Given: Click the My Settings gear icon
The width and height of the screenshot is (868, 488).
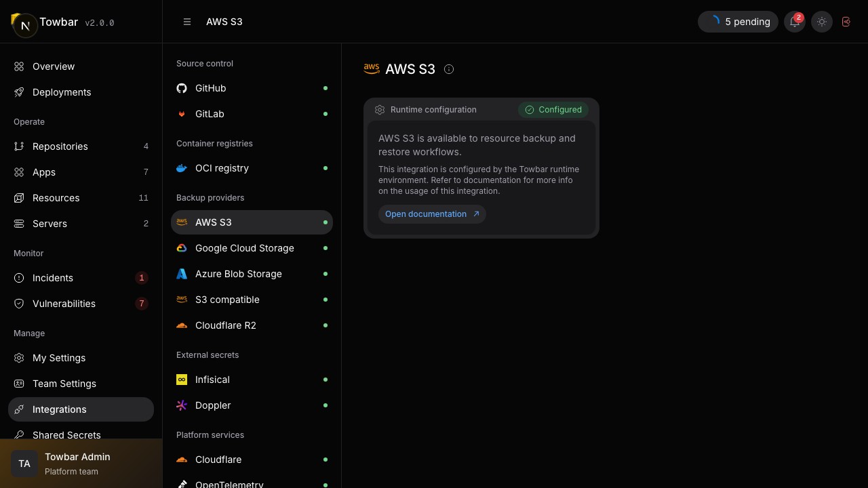Looking at the screenshot, I should pos(19,358).
